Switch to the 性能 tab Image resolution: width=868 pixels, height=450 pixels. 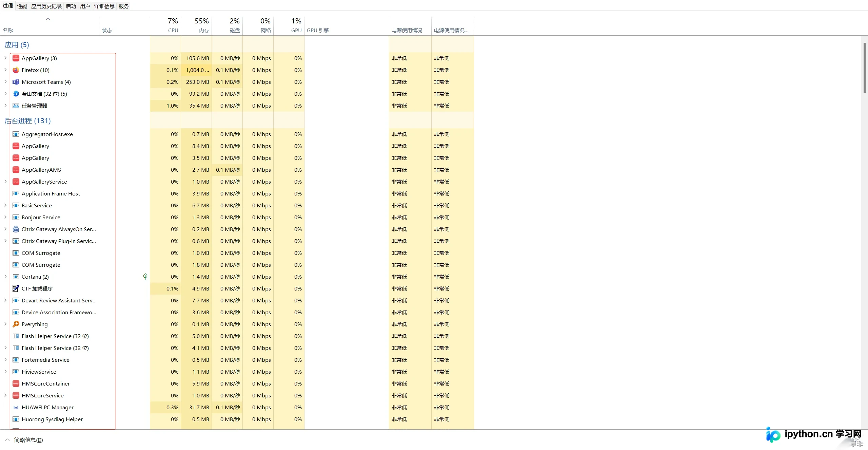(x=22, y=6)
